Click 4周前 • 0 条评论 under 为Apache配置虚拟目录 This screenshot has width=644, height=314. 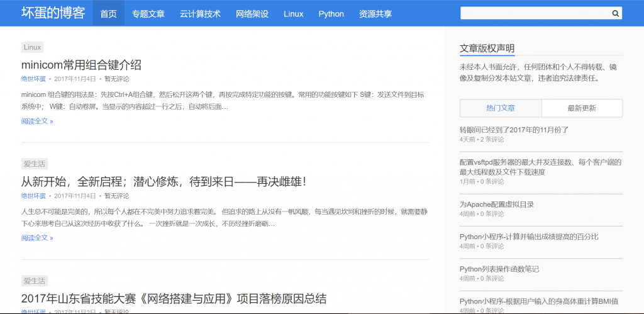click(481, 214)
